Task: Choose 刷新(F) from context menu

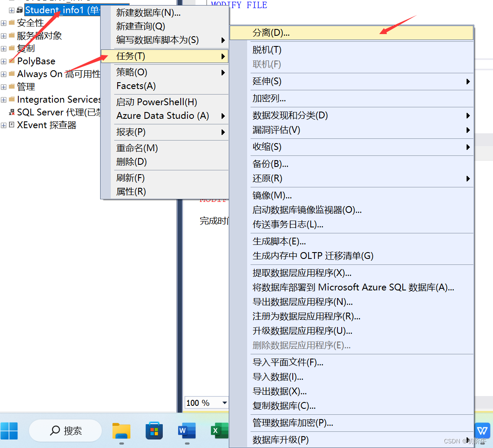Action: 165,178
